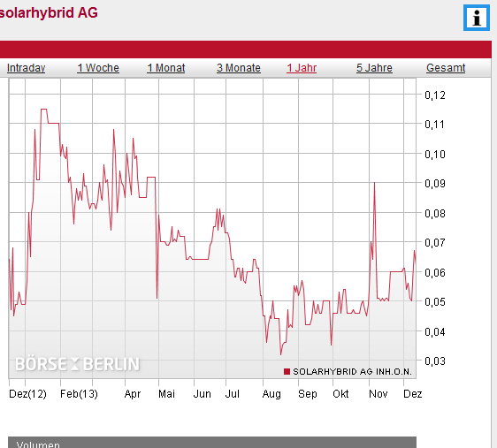Click the 0,05 price axis value
This screenshot has width=497, height=448.
click(435, 301)
